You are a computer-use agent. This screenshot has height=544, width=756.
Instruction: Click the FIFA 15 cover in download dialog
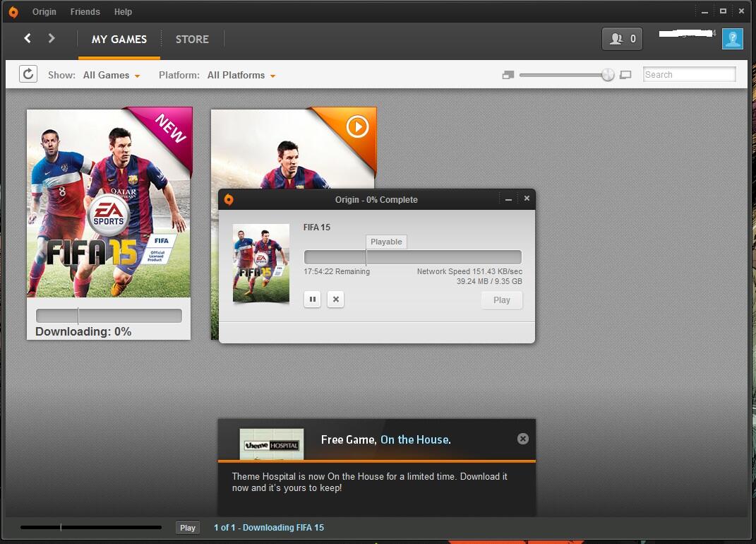pyautogui.click(x=261, y=263)
